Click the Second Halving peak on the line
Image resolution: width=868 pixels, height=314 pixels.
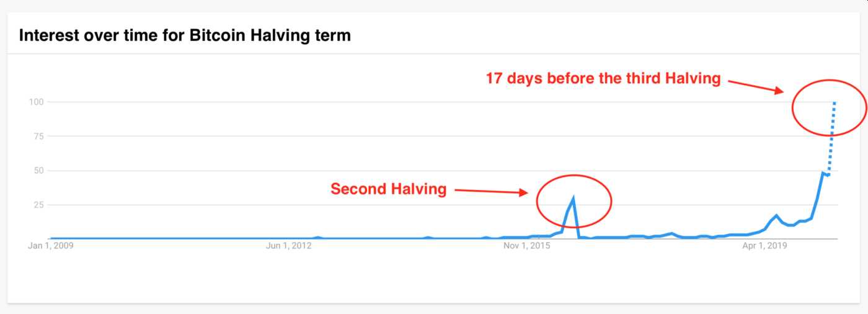pos(573,199)
